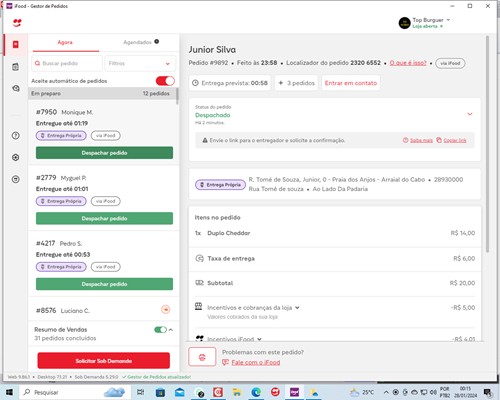Click the Taxa de entrega icon

tap(199, 258)
